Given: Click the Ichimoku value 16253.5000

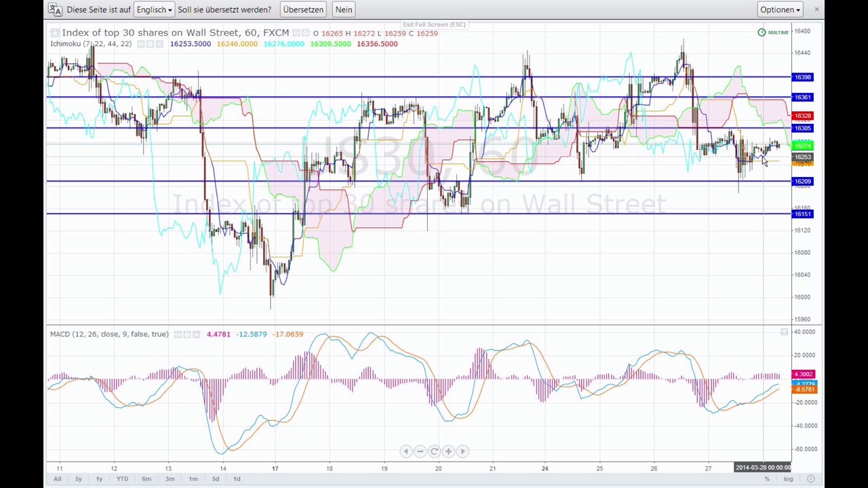Looking at the screenshot, I should (x=190, y=44).
